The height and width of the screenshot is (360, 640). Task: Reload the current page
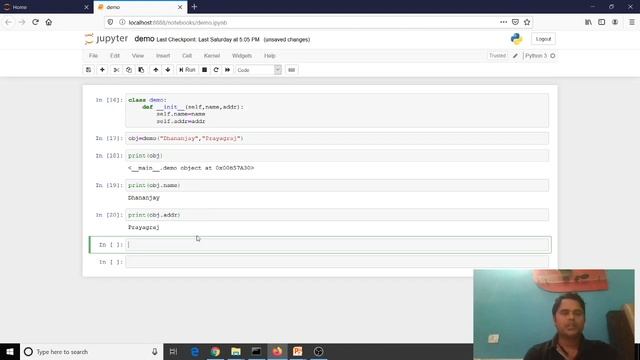coord(36,22)
